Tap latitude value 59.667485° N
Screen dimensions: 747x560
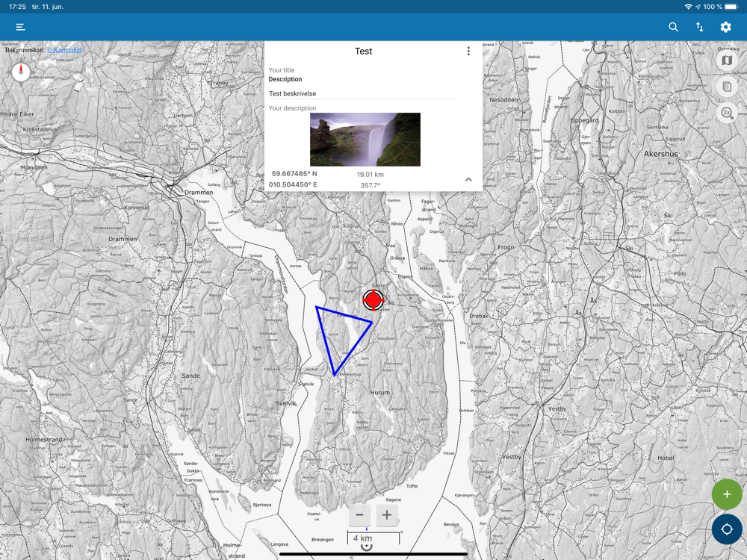[294, 174]
